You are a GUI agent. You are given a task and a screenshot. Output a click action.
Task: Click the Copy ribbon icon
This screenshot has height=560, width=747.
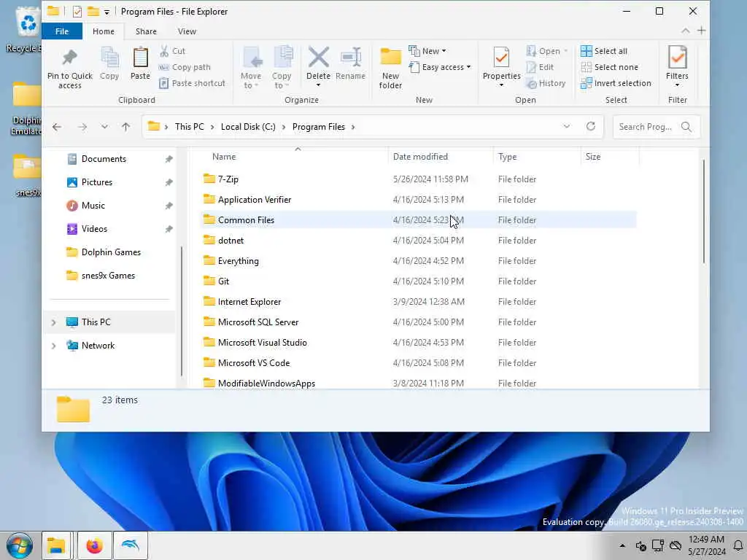[x=109, y=58]
